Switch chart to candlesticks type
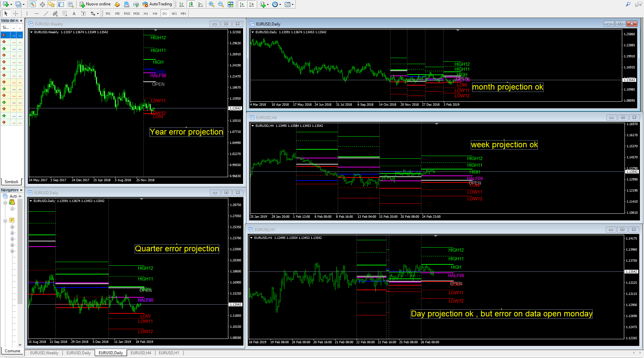This screenshot has height=358, width=644. (191, 4)
